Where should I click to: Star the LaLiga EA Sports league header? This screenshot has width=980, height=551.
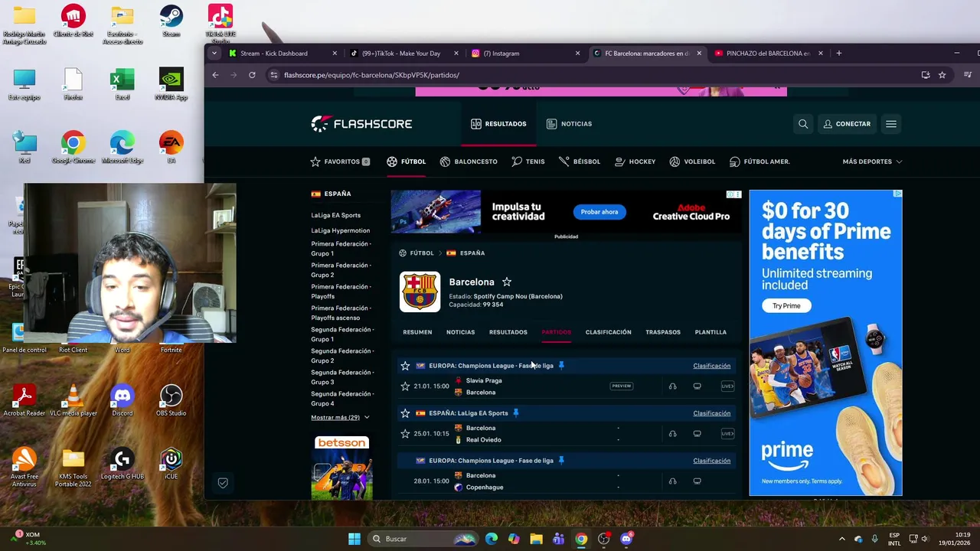tap(405, 413)
